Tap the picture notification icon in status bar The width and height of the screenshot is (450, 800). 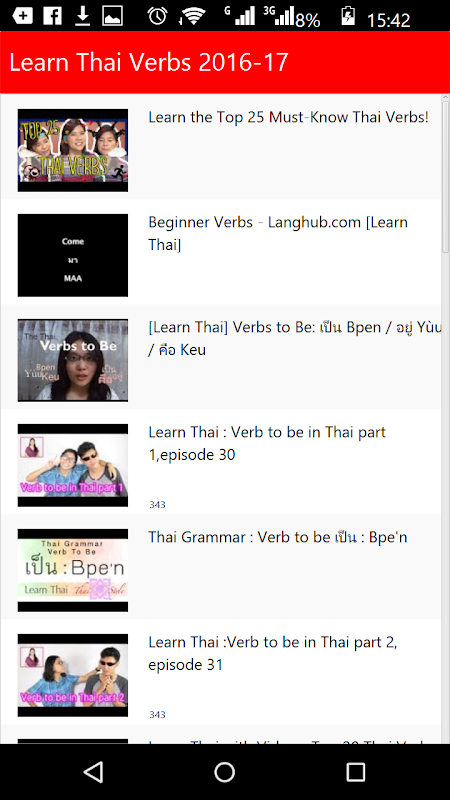pyautogui.click(x=112, y=16)
